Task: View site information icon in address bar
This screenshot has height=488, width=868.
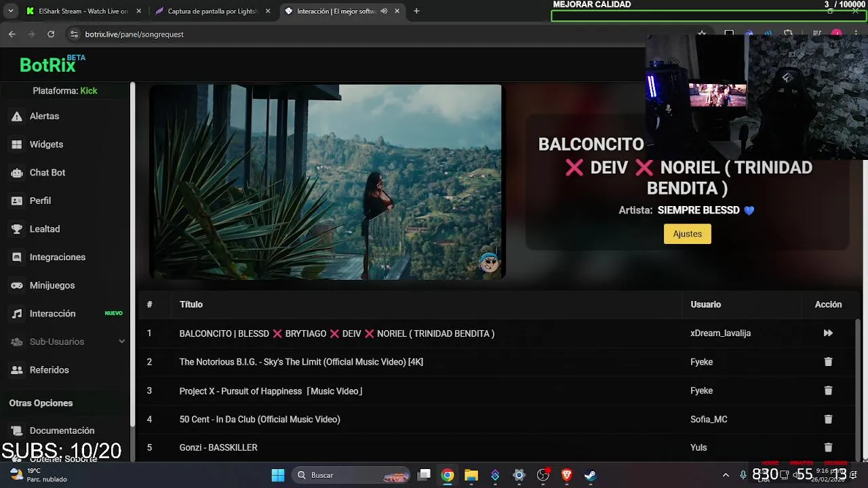Action: (x=74, y=34)
